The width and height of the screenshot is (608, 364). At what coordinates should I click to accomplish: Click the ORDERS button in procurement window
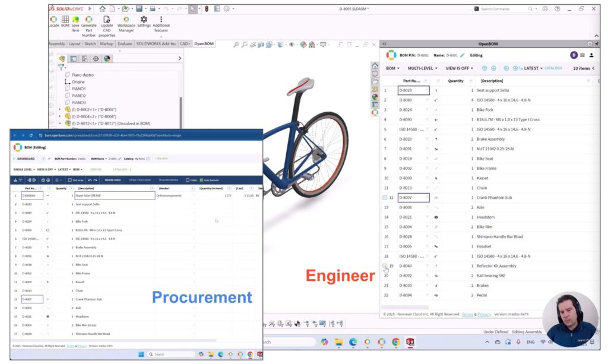(96, 169)
